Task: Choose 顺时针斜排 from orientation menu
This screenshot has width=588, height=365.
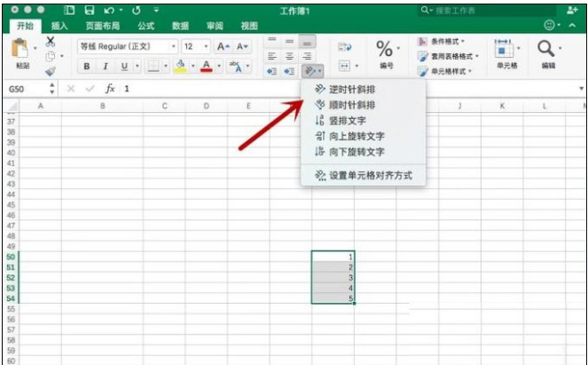Action: (363, 105)
